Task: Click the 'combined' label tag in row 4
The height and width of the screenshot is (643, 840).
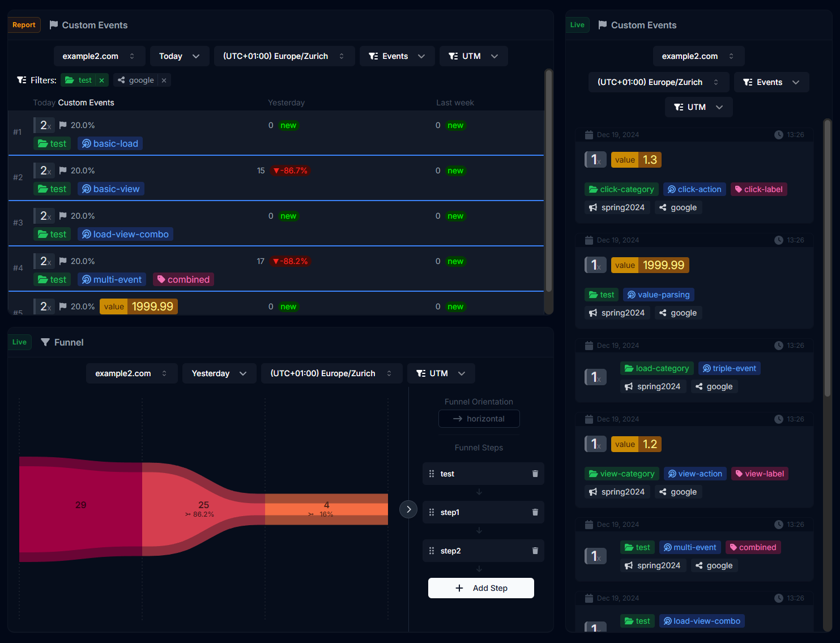Action: pyautogui.click(x=183, y=280)
